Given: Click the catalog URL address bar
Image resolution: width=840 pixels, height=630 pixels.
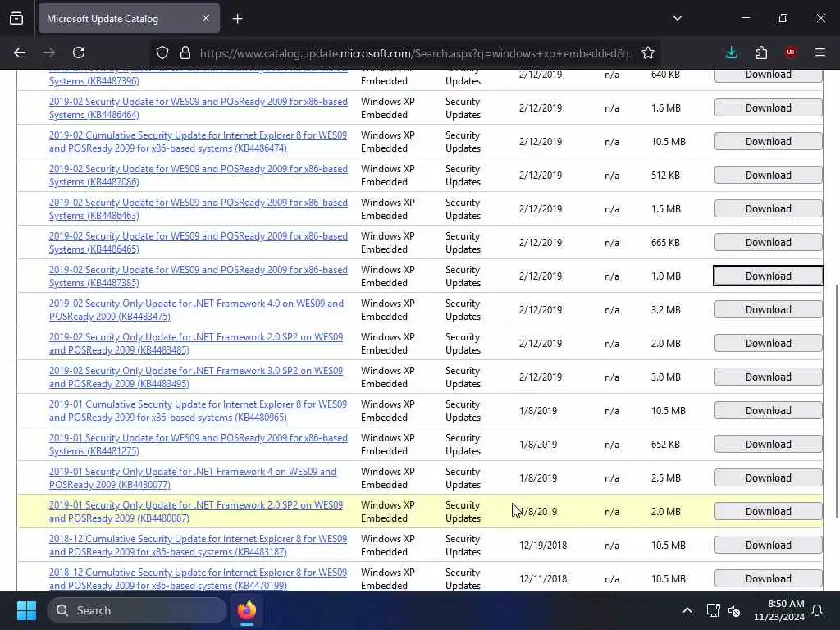Looking at the screenshot, I should tap(415, 53).
